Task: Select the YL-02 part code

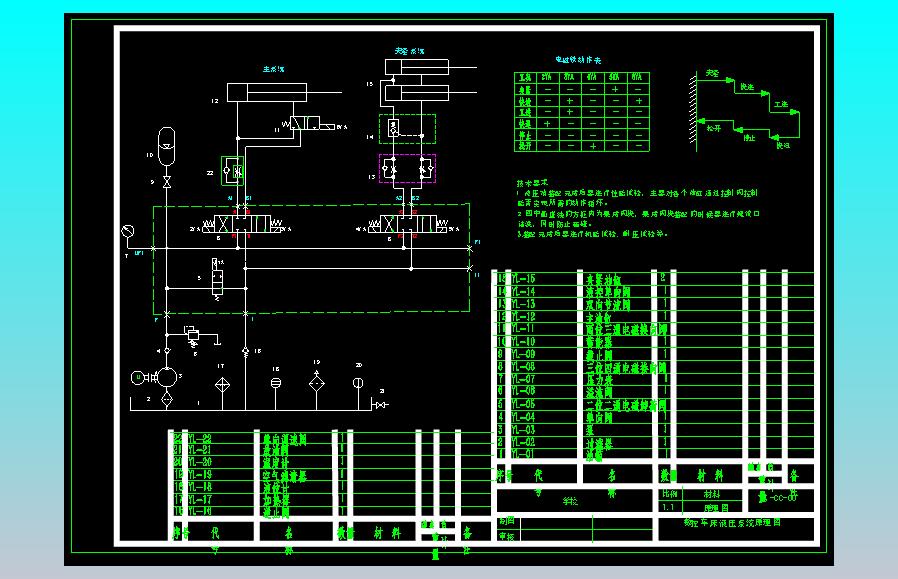Action: [x=523, y=442]
